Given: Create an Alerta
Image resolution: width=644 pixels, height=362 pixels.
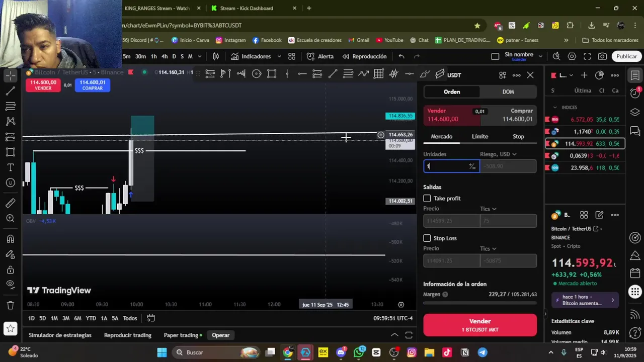Looking at the screenshot, I should point(320,56).
